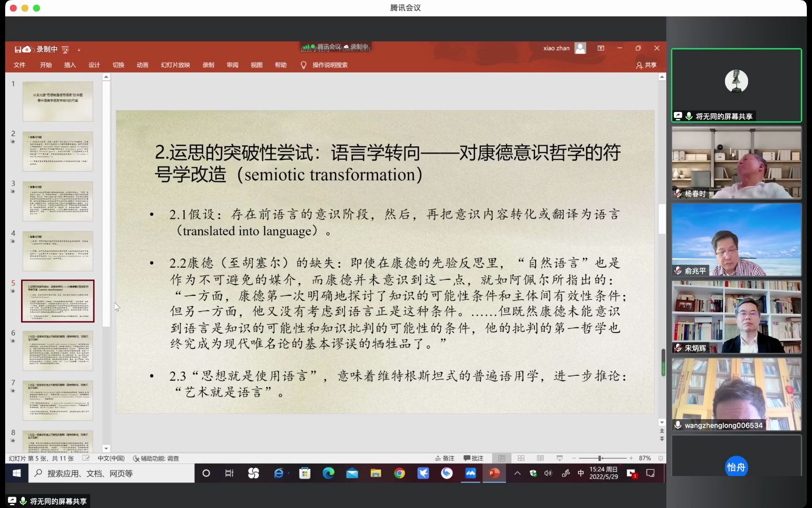Click the zoom in plus button

tap(631, 458)
